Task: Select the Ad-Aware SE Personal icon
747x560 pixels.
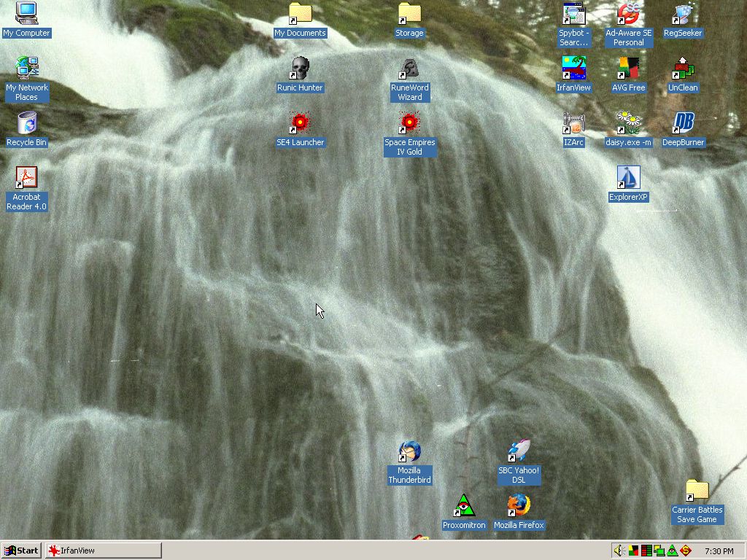Action: click(x=628, y=14)
